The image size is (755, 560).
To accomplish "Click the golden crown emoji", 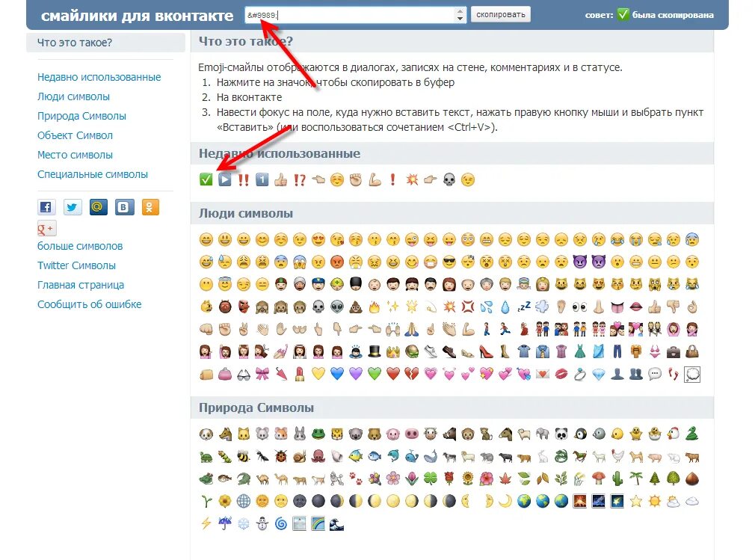I will pyautogui.click(x=393, y=351).
